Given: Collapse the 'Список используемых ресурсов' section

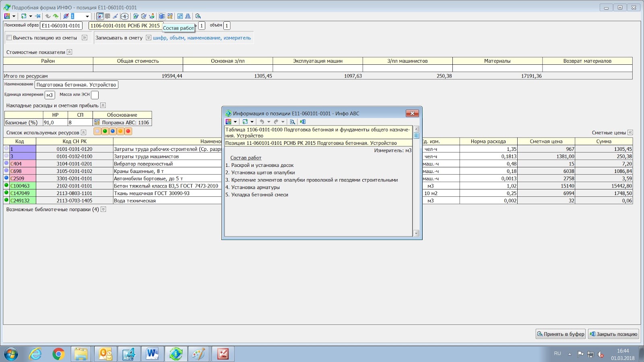Looking at the screenshot, I should [83, 132].
